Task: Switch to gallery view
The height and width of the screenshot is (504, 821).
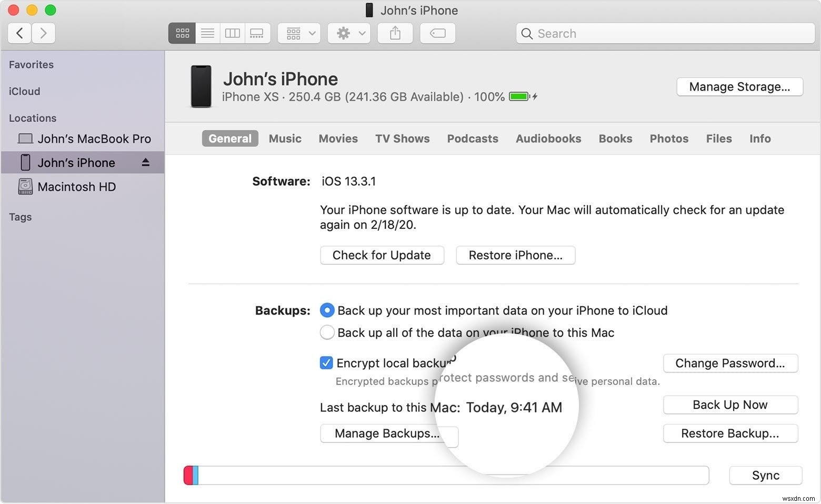Action: click(x=257, y=33)
